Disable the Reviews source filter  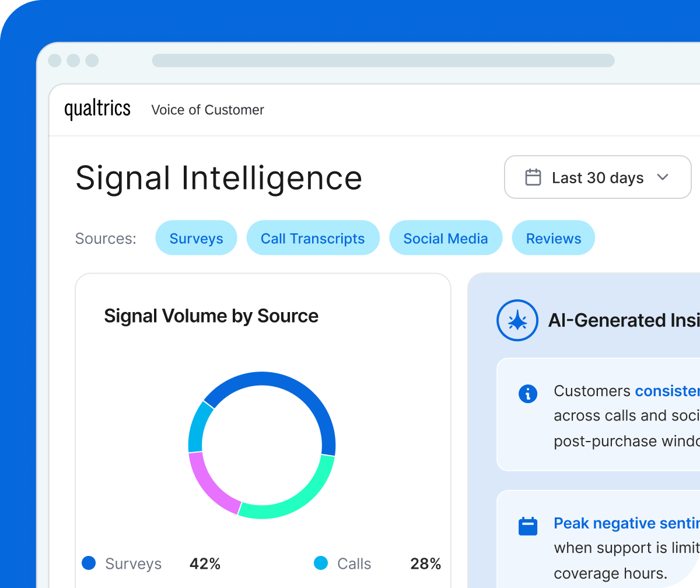click(553, 238)
